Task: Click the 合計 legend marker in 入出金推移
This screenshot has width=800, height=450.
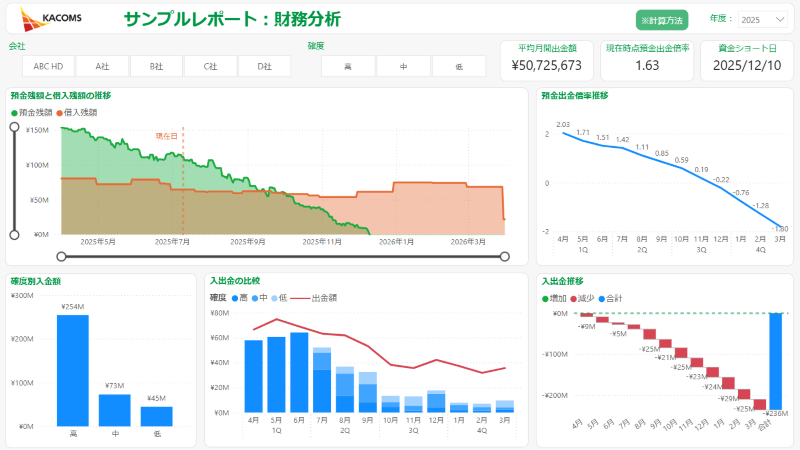Action: tap(602, 299)
